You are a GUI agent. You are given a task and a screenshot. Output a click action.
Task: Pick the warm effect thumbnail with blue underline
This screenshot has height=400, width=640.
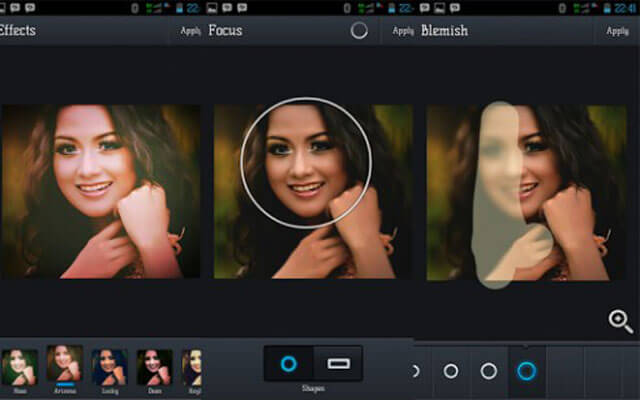point(64,365)
